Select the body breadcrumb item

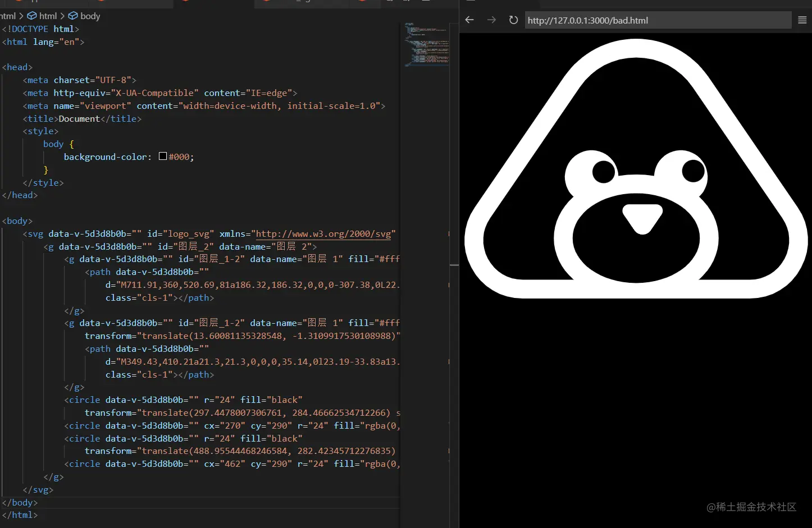point(84,16)
